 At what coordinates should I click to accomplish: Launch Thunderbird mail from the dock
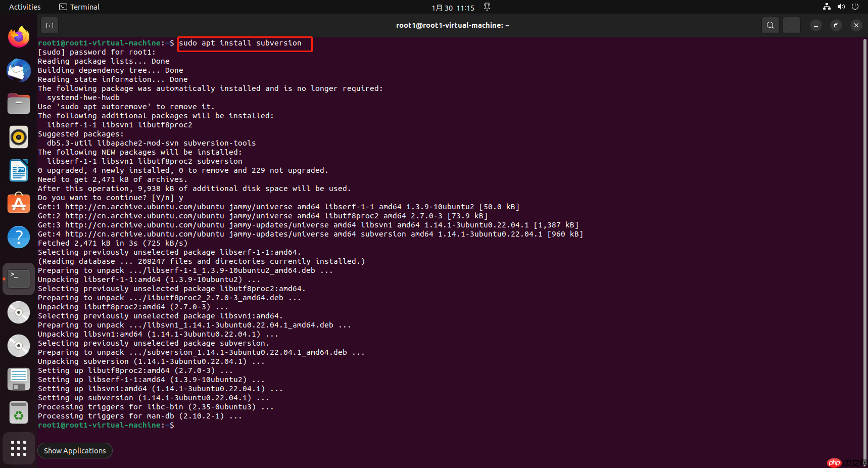pyautogui.click(x=19, y=70)
